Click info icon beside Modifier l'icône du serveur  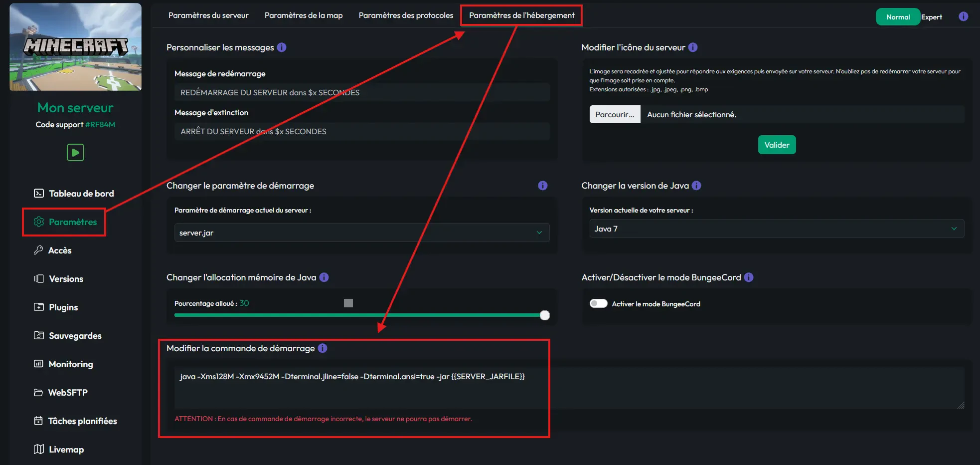click(x=693, y=47)
